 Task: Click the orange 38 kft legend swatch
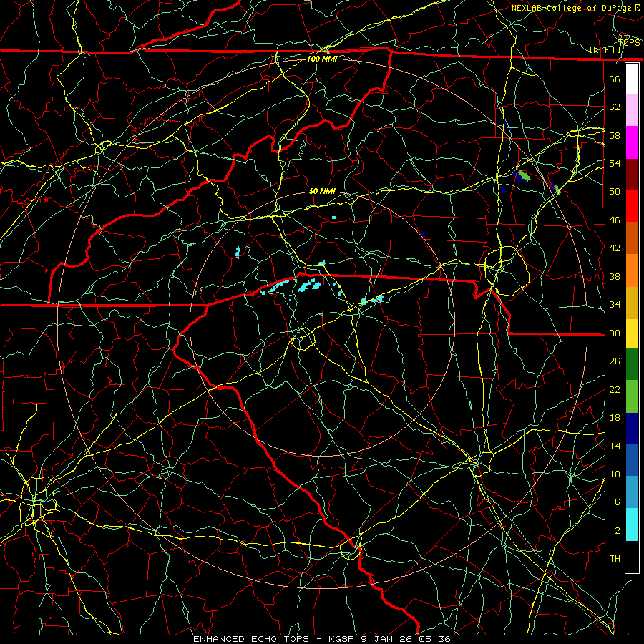click(x=632, y=270)
